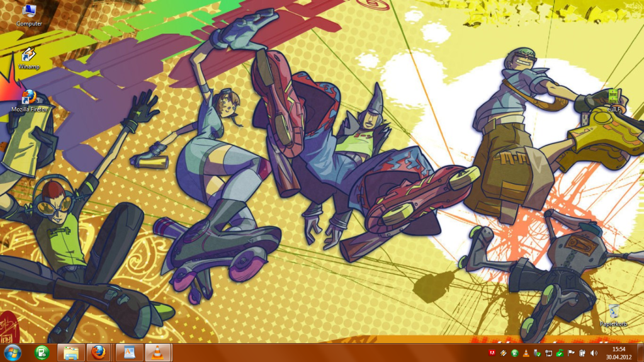Open the Mozilla Firefox desktop shortcut

29,101
